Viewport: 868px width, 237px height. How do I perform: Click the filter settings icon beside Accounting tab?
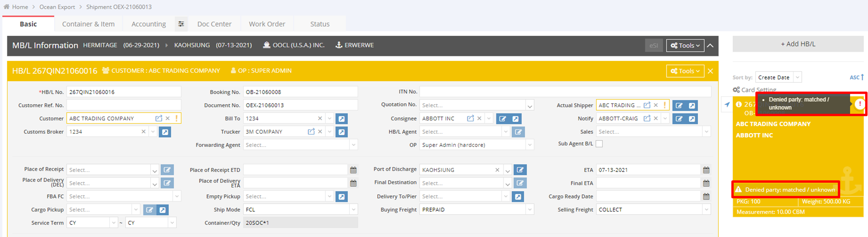click(x=181, y=24)
